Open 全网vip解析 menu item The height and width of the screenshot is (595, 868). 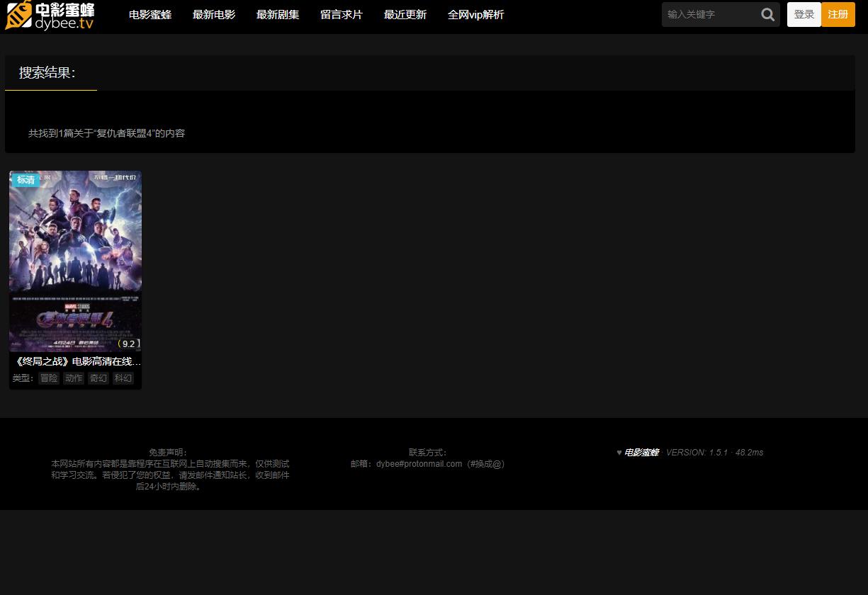click(476, 15)
